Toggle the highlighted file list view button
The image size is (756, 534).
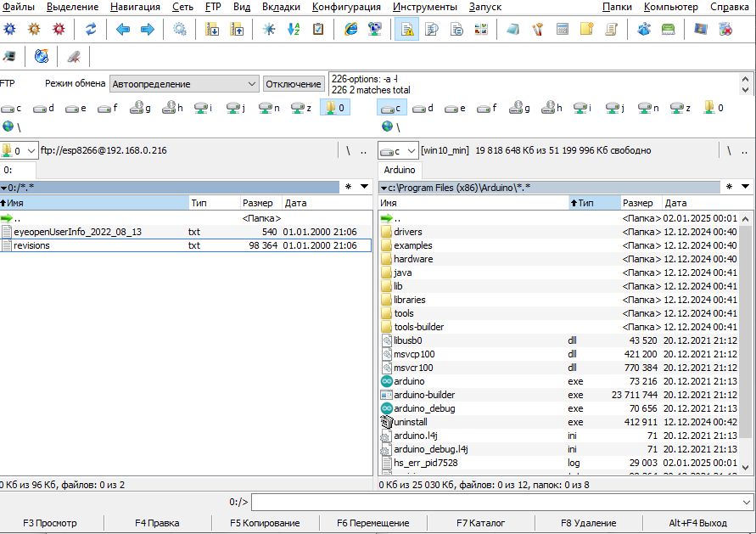(406, 29)
